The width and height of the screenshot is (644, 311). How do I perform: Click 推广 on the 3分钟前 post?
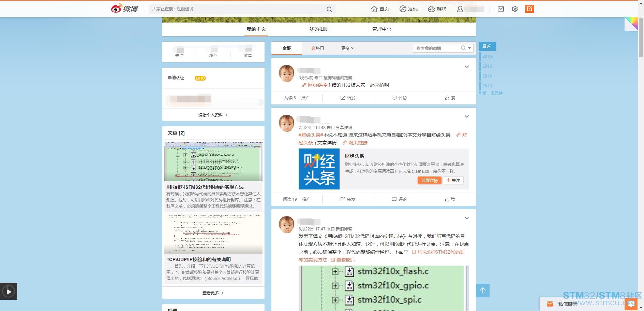click(x=305, y=98)
